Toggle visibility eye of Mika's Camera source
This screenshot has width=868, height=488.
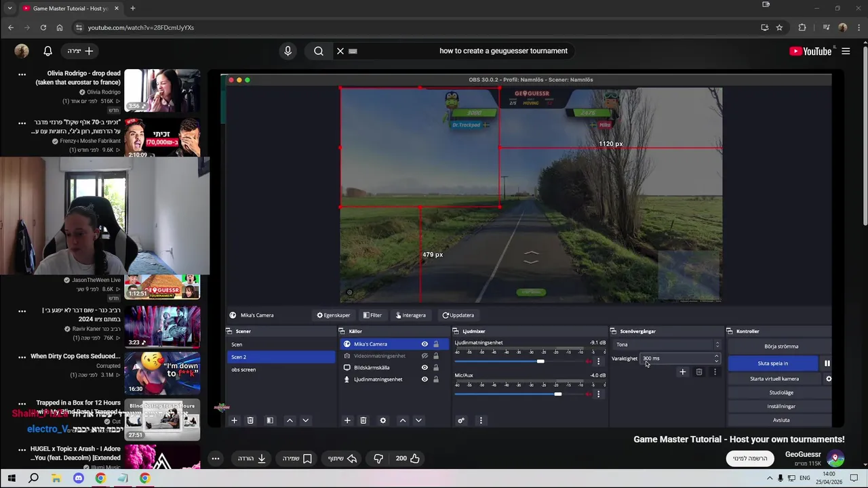(x=425, y=344)
